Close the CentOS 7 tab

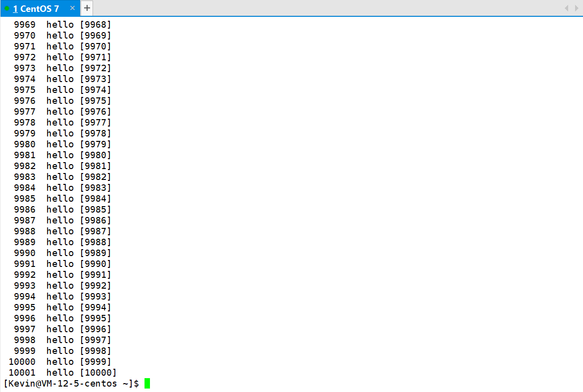pyautogui.click(x=72, y=8)
